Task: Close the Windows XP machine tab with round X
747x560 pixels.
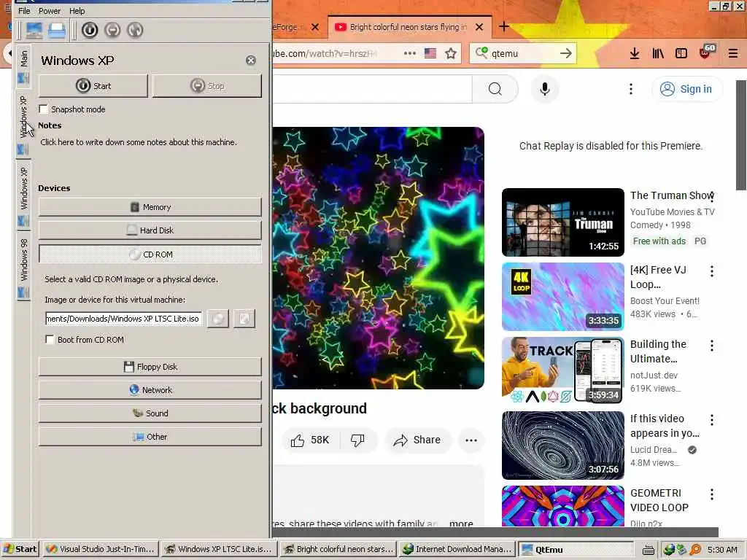Action: [251, 61]
